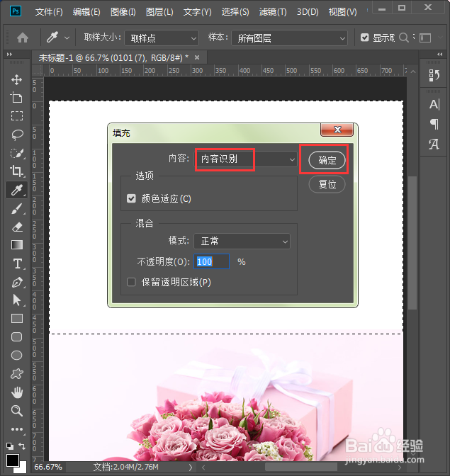Open the 视图(V) menu
Image resolution: width=450 pixels, height=476 pixels.
[x=343, y=12]
